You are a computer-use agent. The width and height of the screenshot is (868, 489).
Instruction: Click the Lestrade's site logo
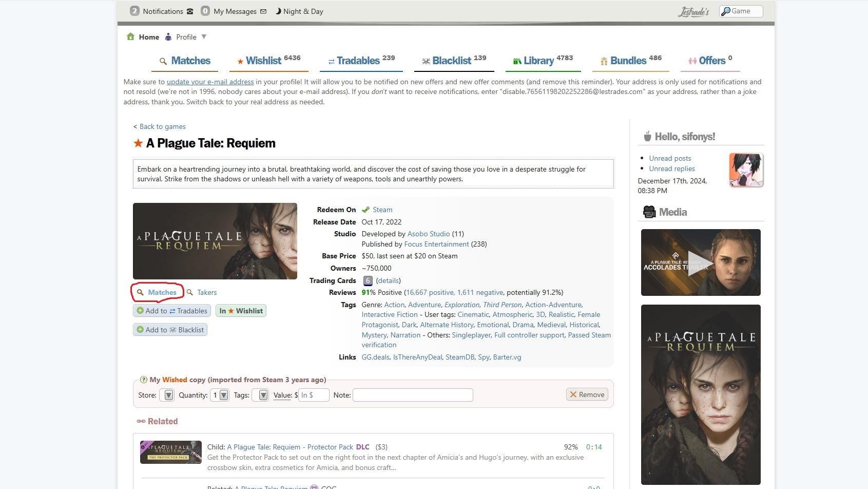click(x=693, y=12)
